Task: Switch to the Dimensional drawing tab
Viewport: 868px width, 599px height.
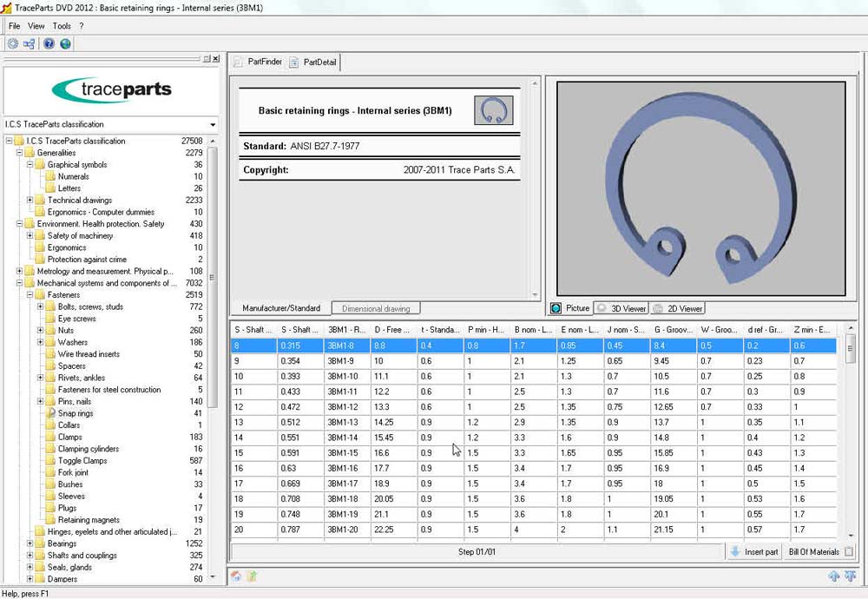Action: pos(376,308)
